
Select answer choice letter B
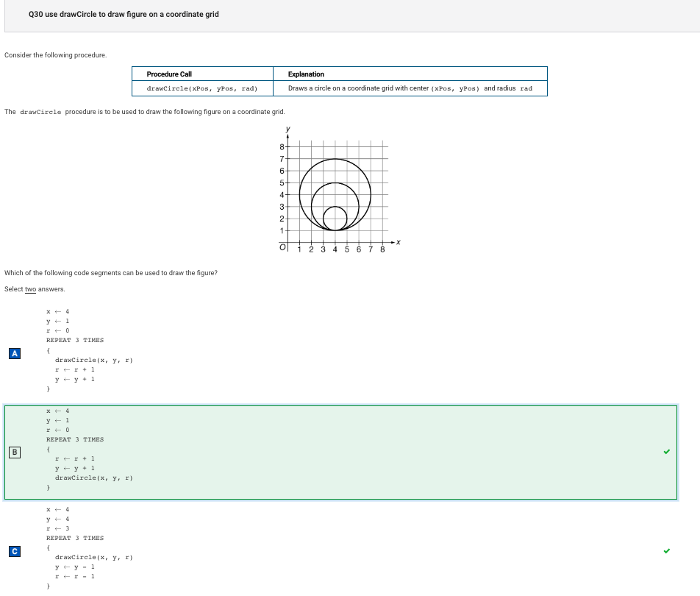14,452
